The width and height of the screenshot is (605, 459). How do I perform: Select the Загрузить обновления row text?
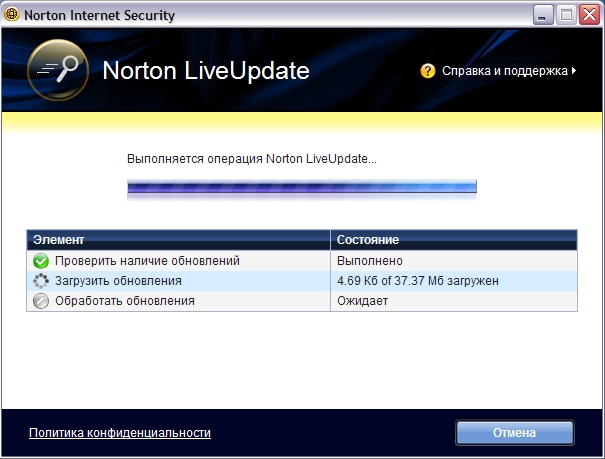(x=118, y=281)
